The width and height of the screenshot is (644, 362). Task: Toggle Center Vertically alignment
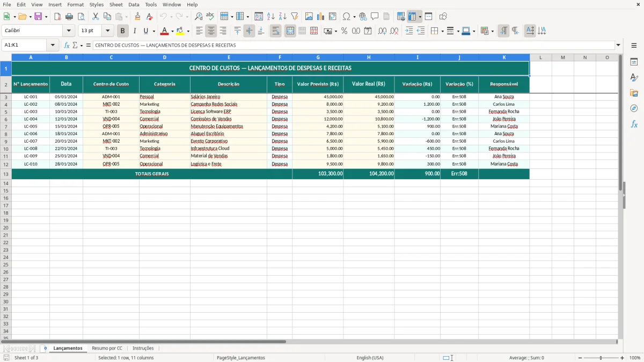coord(249,31)
